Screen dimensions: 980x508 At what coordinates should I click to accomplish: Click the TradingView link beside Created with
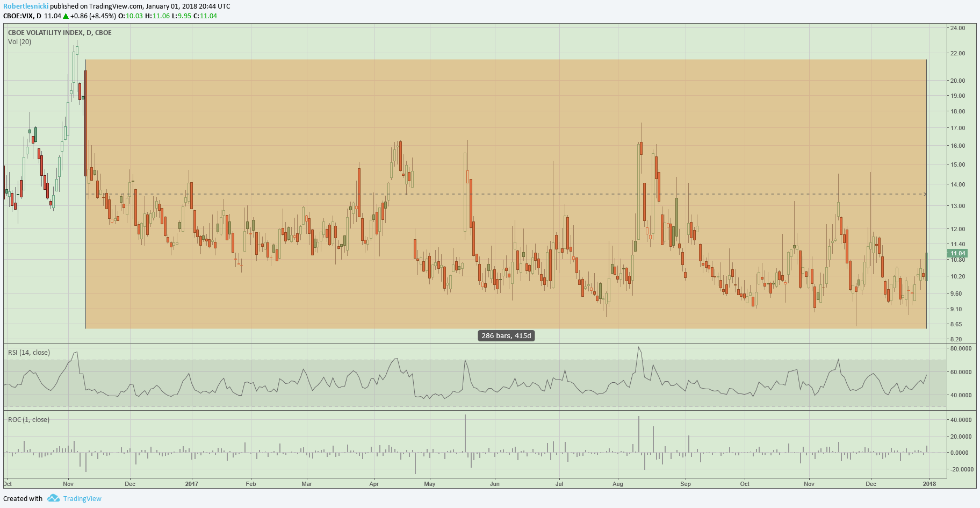click(82, 499)
